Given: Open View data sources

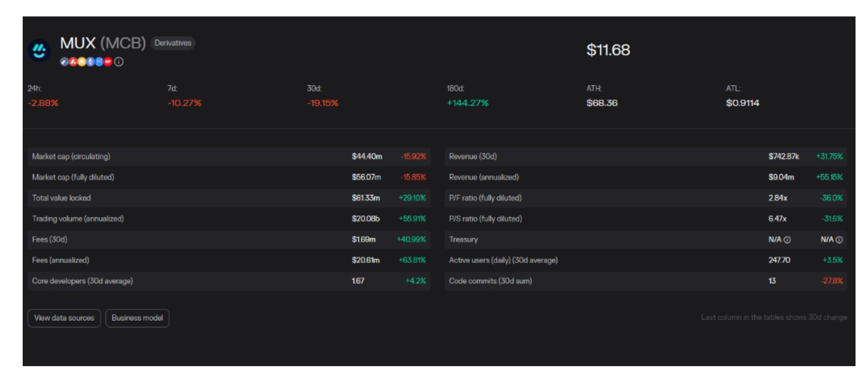Looking at the screenshot, I should 64,318.
